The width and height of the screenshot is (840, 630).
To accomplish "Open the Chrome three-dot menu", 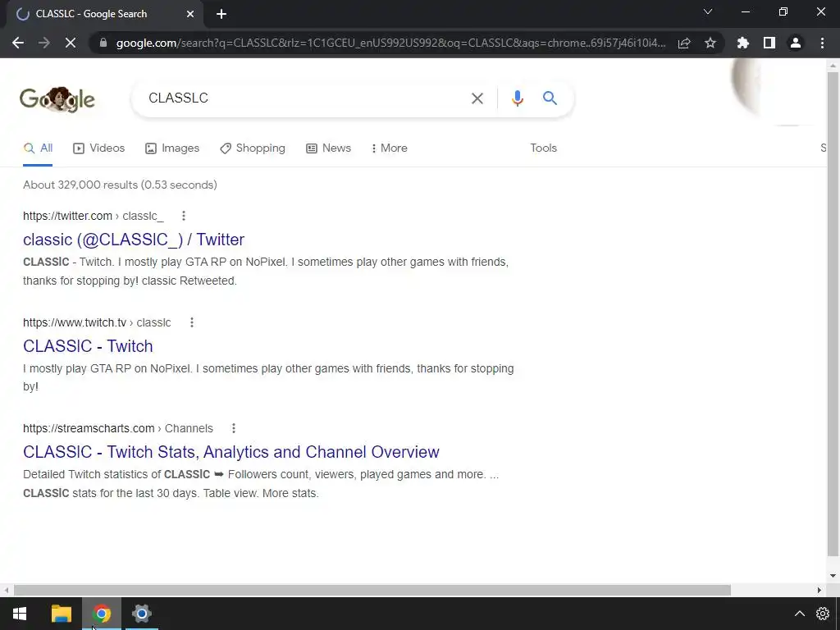I will (x=822, y=43).
